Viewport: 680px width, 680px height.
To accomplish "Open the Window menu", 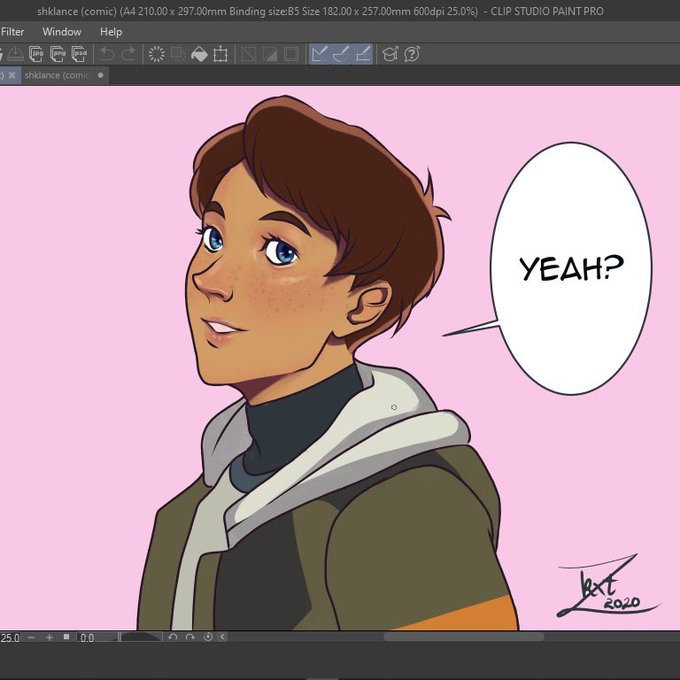I will tap(62, 32).
